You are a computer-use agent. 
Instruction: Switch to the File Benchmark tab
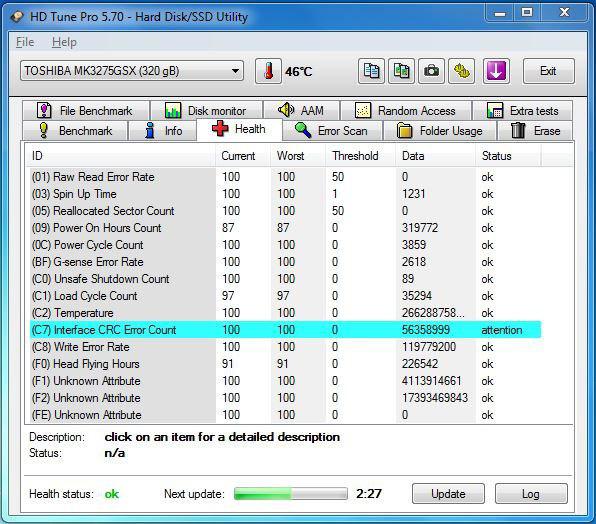(86, 111)
